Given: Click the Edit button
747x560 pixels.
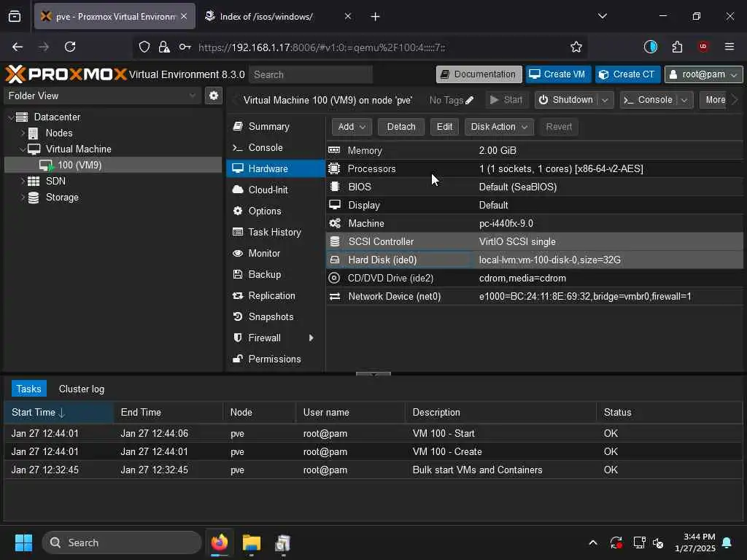Looking at the screenshot, I should (x=444, y=127).
